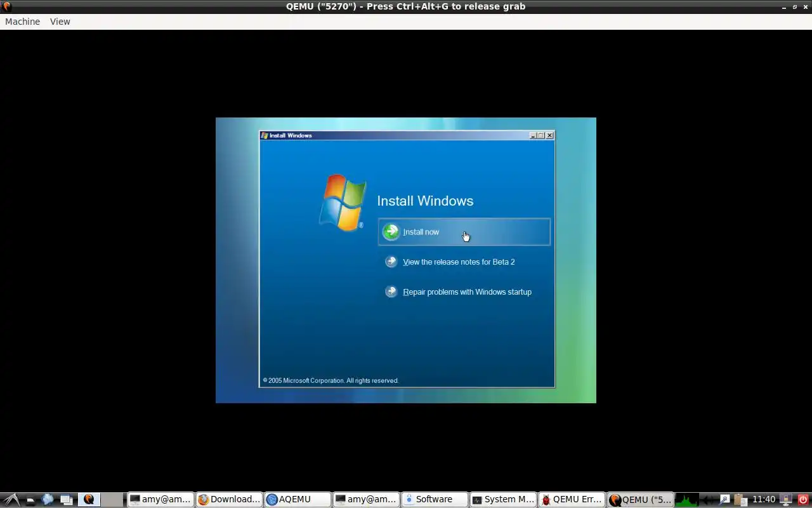The image size is (812, 508).
Task: Minimize the QEMU window
Action: (784, 6)
